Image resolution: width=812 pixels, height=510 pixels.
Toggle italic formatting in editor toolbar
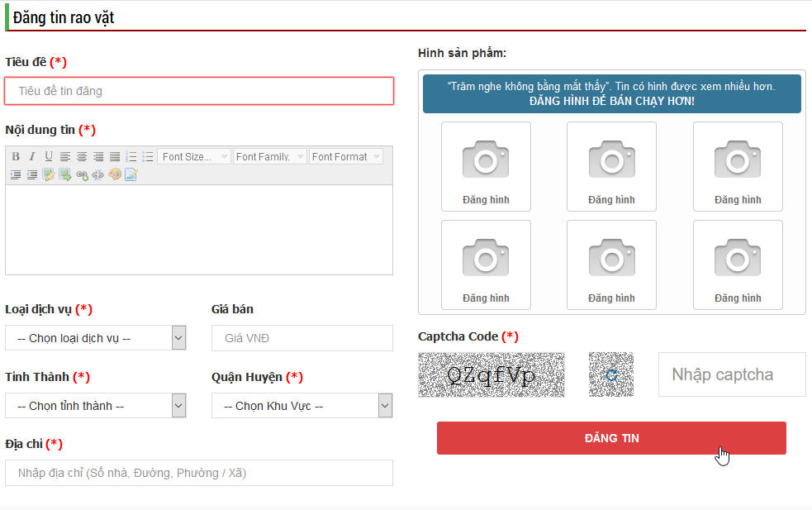pyautogui.click(x=32, y=156)
